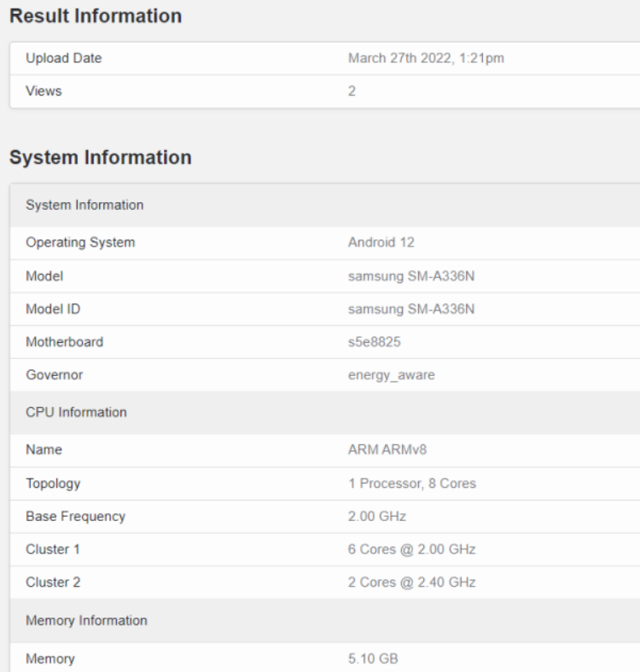Click the CPU Information section header
The image size is (640, 672).
click(325, 412)
